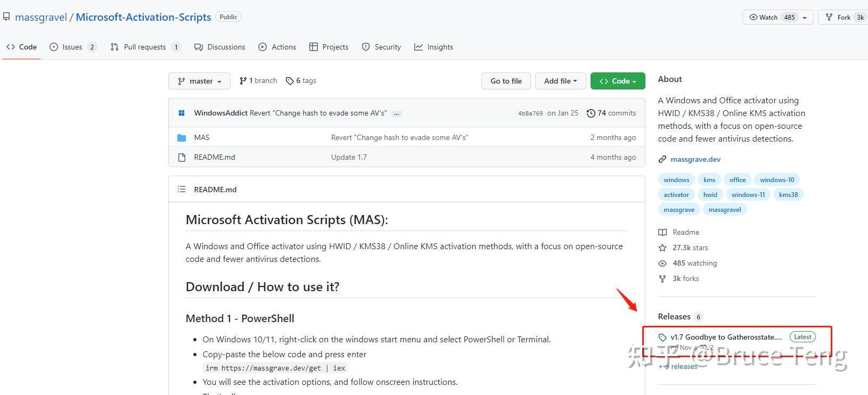The image size is (868, 395).
Task: Switch to the Issues tab
Action: (x=72, y=47)
